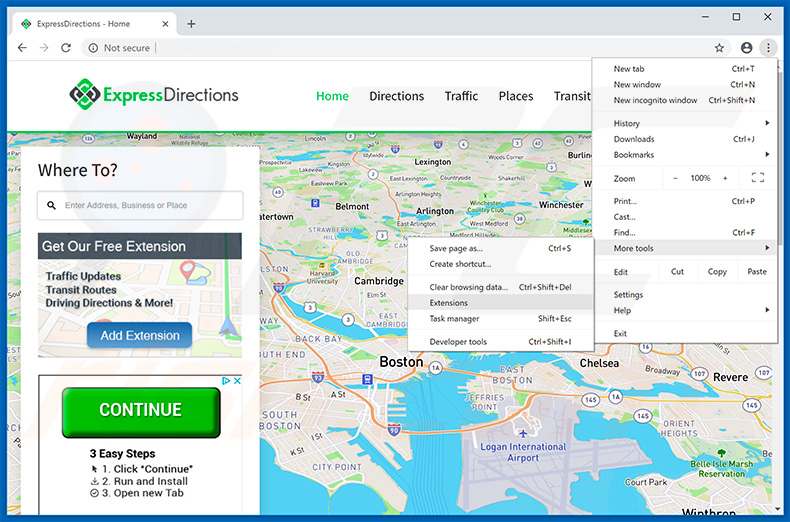Choose New window in the menu
Image resolution: width=790 pixels, height=522 pixels.
(x=685, y=84)
